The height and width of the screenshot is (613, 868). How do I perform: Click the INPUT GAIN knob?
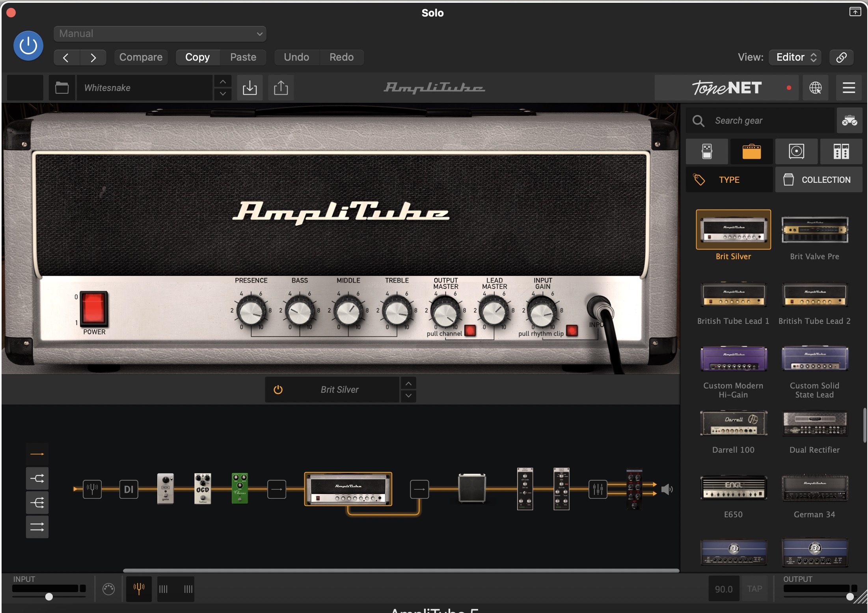point(542,311)
